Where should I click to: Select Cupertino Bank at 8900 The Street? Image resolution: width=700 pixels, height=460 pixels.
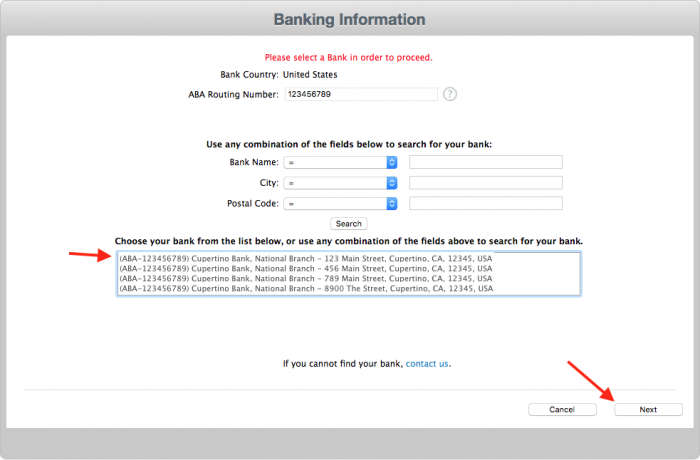coord(305,288)
